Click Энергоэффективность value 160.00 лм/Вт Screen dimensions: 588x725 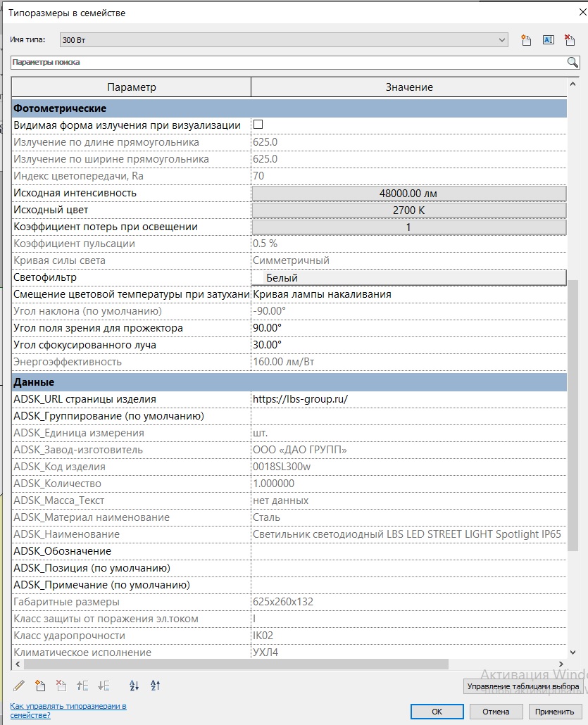tap(284, 362)
